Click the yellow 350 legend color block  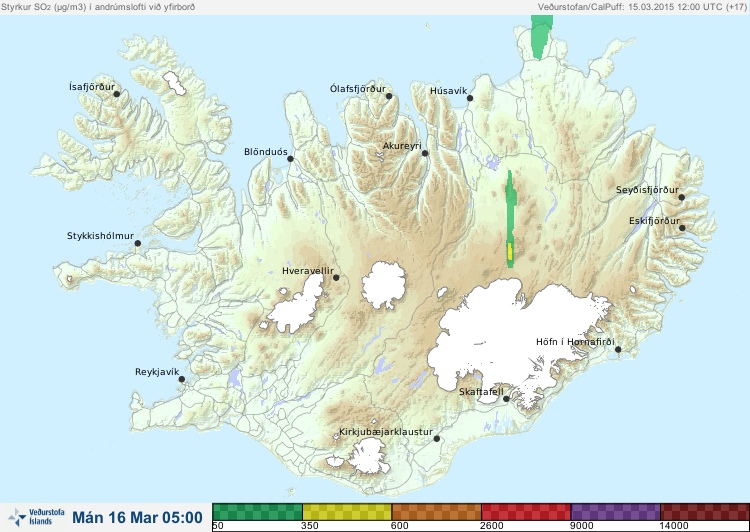(x=347, y=512)
